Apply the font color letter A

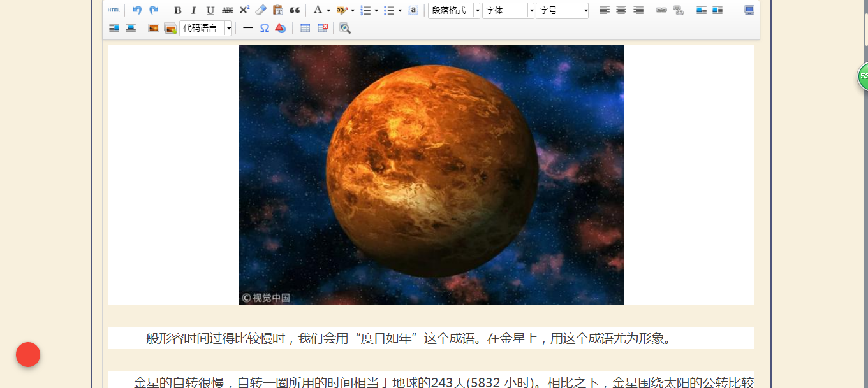pyautogui.click(x=318, y=10)
